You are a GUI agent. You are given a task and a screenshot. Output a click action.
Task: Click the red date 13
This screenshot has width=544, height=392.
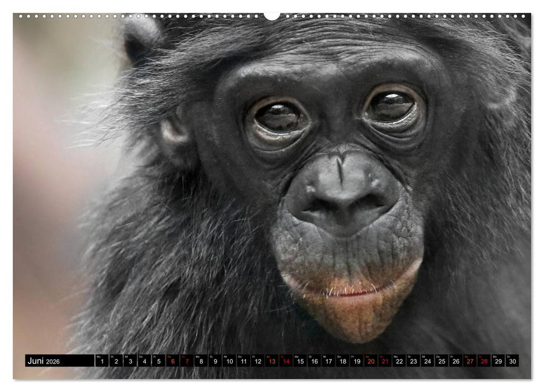(x=272, y=361)
